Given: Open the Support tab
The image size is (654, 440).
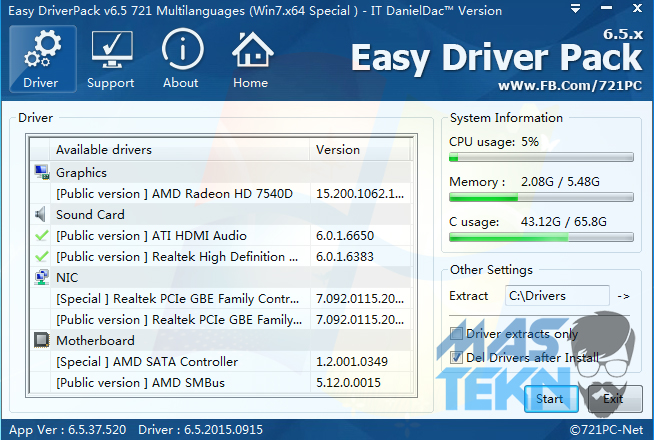Looking at the screenshot, I should point(111,59).
